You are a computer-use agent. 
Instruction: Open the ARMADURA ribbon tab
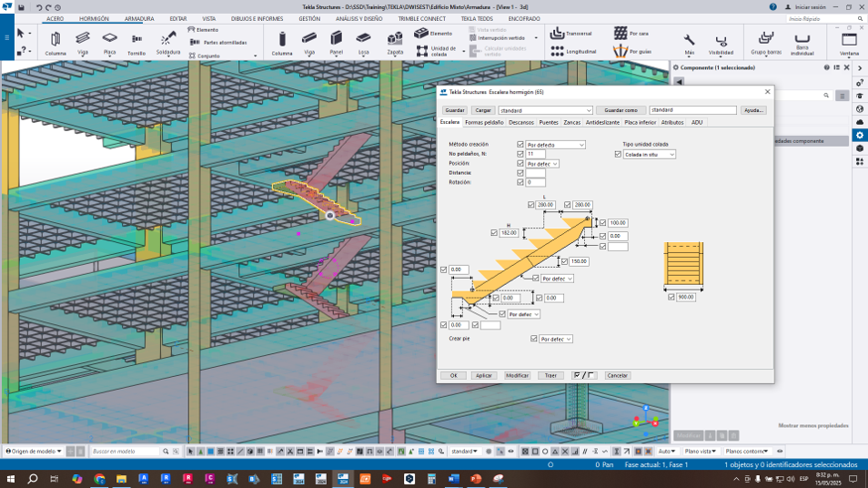coord(139,18)
